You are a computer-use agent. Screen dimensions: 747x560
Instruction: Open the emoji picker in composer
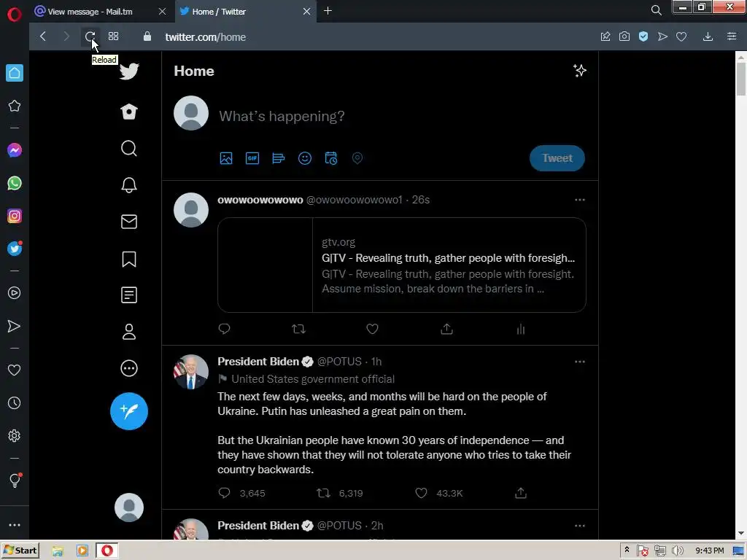(305, 158)
